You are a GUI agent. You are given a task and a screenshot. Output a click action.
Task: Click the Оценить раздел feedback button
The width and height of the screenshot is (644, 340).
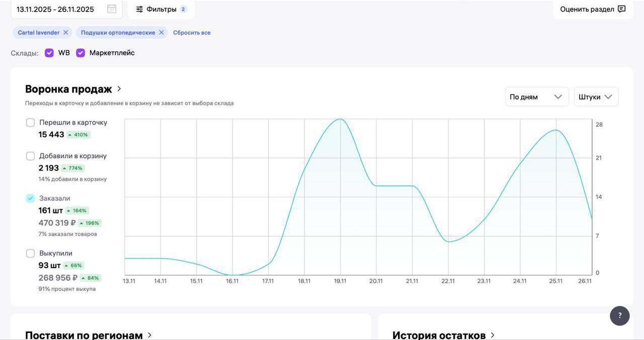(592, 9)
